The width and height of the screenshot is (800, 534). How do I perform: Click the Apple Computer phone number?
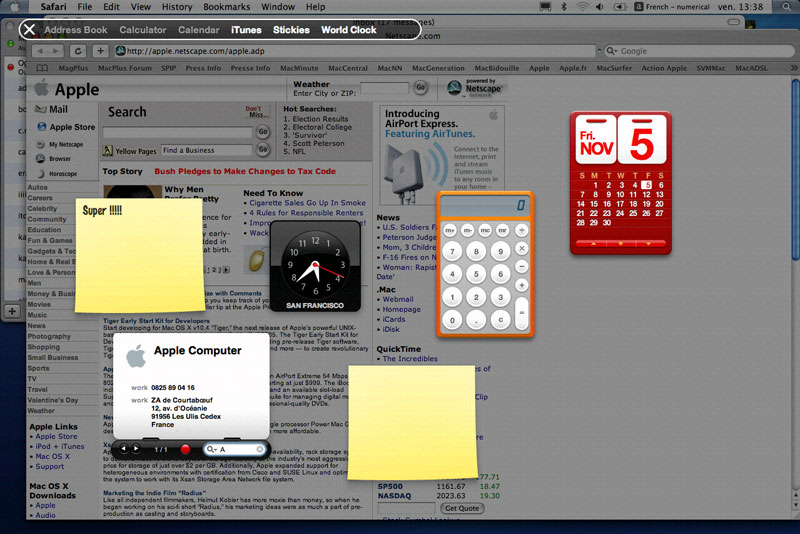click(x=173, y=388)
